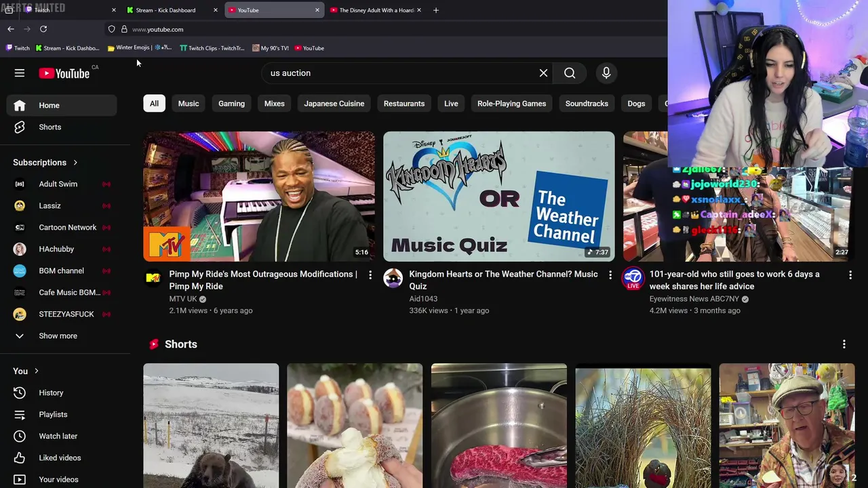Open options for 101-year-old video
Viewport: 868px width, 488px height.
point(850,274)
